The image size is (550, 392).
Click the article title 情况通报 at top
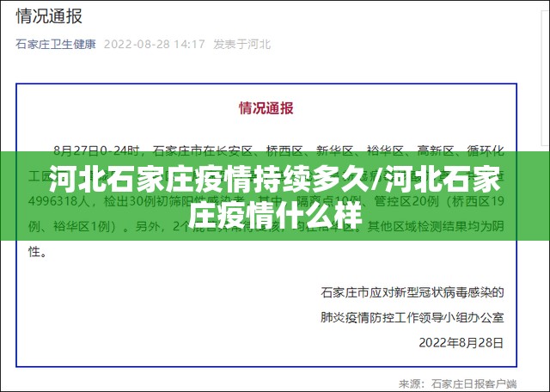(x=52, y=15)
